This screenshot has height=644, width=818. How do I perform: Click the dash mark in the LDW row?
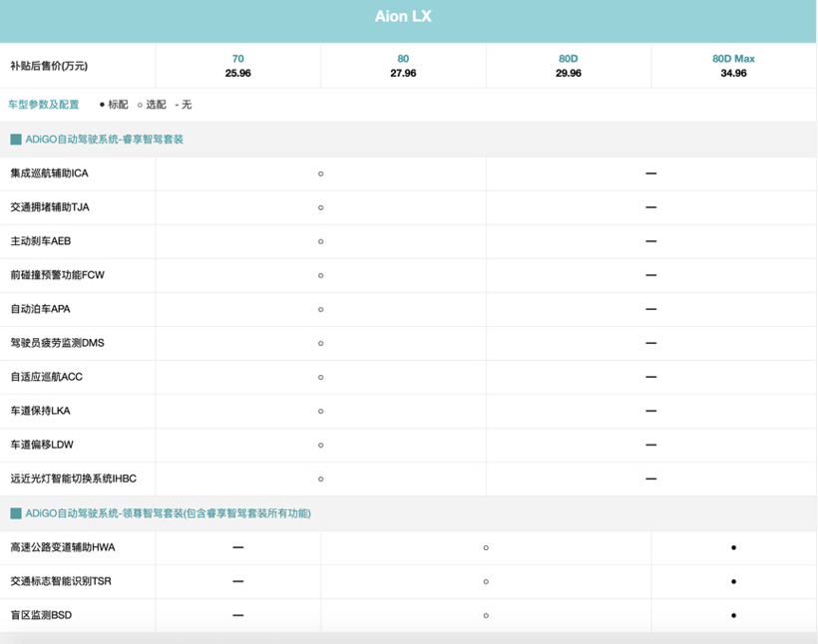651,445
